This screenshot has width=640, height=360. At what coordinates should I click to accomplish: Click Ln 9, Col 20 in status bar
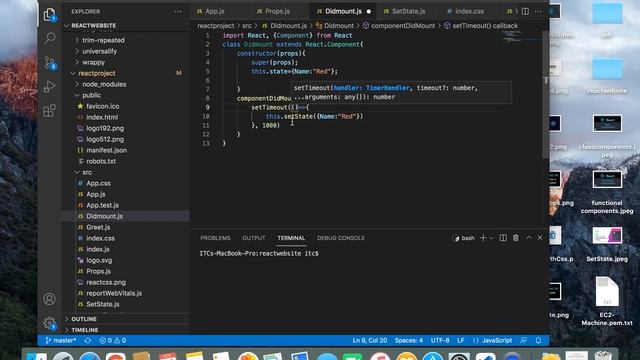(x=369, y=340)
